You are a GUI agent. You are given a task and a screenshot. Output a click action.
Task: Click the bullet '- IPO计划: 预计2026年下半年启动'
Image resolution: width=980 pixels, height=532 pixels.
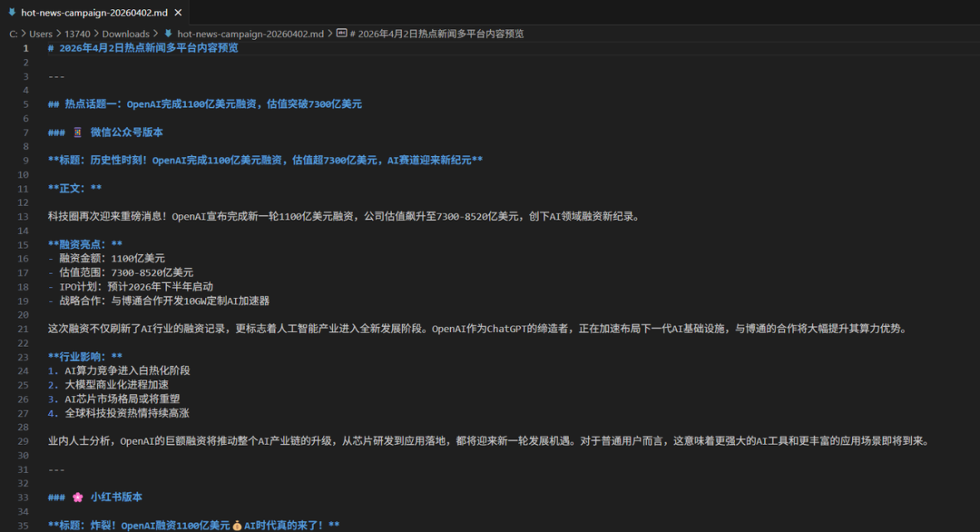131,287
